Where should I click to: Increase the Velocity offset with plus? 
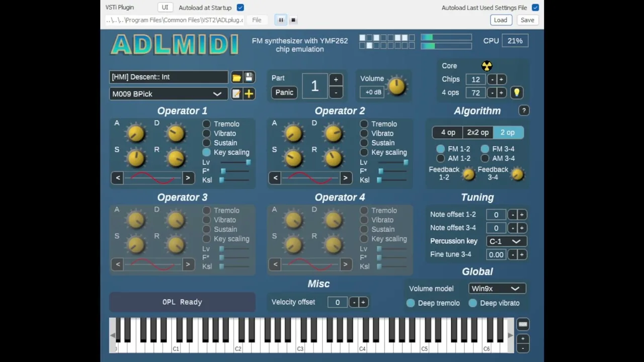[x=363, y=302]
